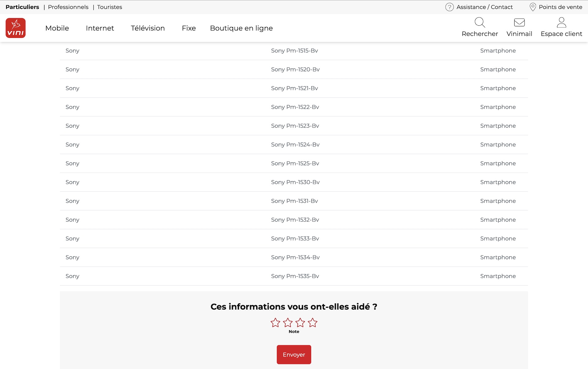Rate with the third star
The height and width of the screenshot is (369, 588).
point(300,322)
